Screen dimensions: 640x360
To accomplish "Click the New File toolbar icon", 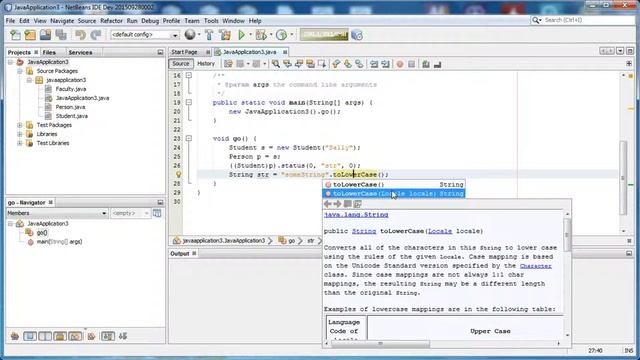I will click(16, 35).
